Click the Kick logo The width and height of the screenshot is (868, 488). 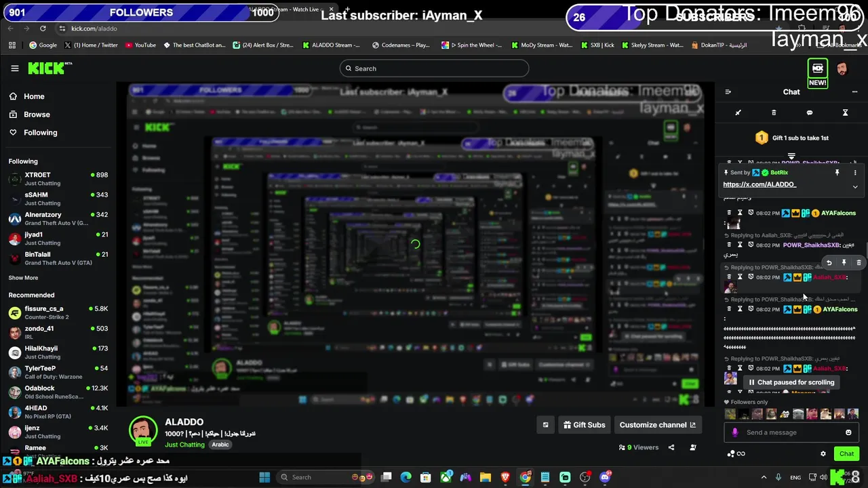[50, 68]
